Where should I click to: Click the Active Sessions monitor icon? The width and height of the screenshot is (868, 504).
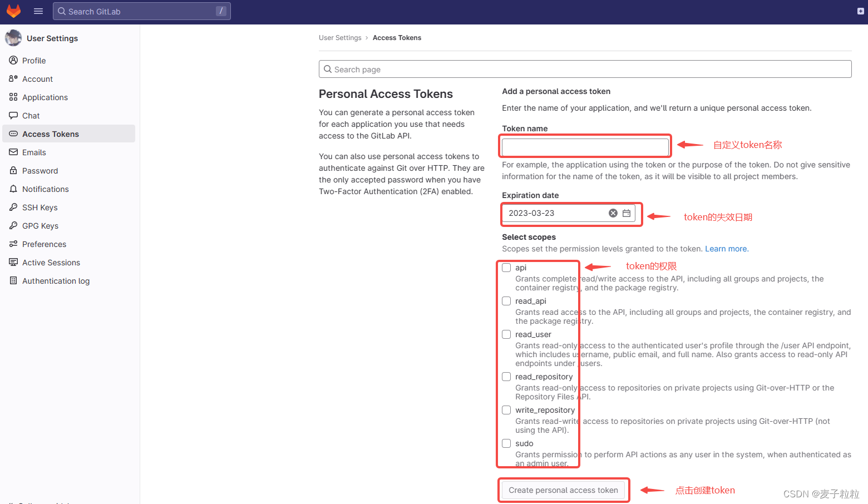pos(13,262)
